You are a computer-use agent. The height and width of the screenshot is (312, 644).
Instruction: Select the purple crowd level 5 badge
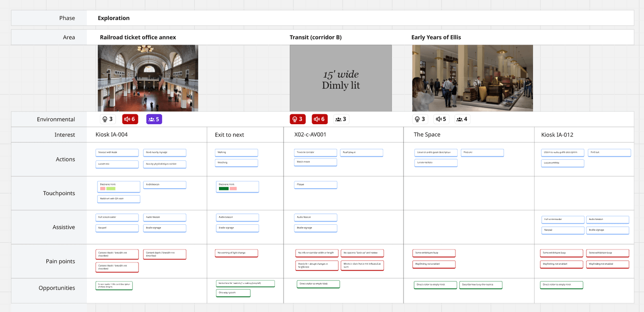point(154,119)
